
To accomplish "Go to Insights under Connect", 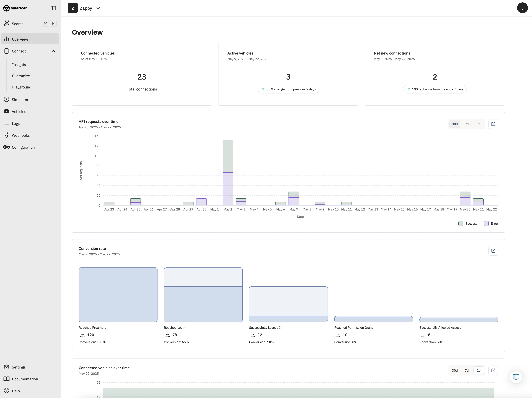I will point(19,65).
